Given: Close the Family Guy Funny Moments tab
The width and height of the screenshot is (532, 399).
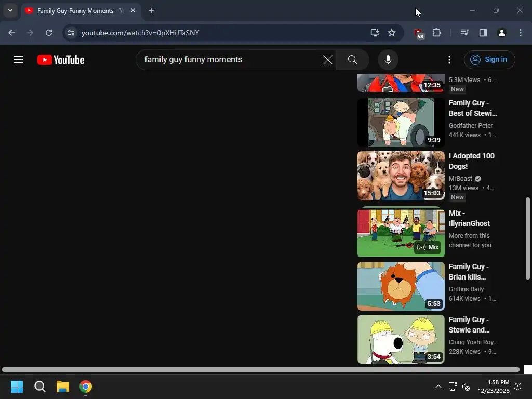Looking at the screenshot, I should [133, 11].
